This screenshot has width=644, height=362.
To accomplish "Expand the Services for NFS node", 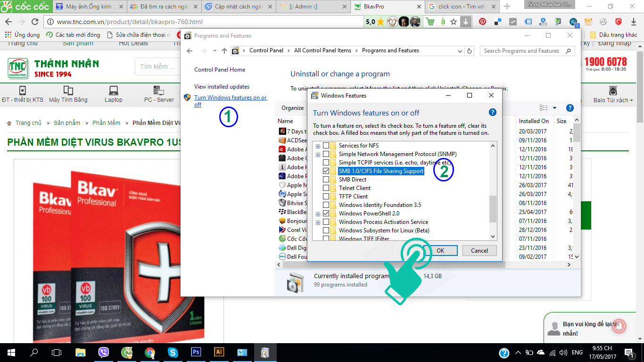I will tap(318, 146).
